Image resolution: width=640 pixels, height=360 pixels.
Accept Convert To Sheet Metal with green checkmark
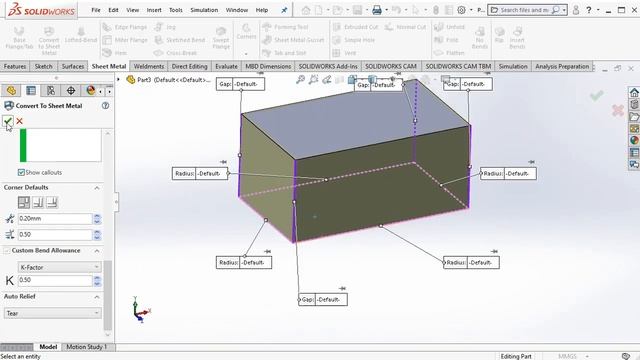coord(8,120)
